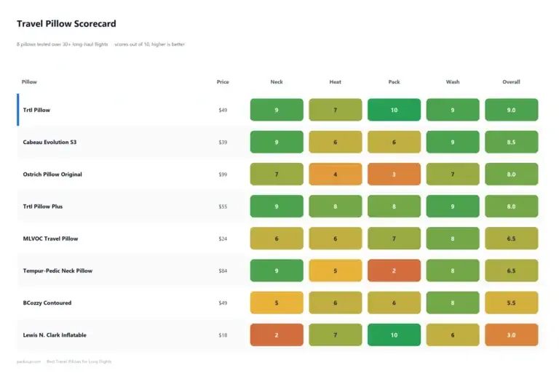The height and width of the screenshot is (392, 559).
Task: Select the Ostrich Pillow Original $99 price
Action: pyautogui.click(x=223, y=175)
